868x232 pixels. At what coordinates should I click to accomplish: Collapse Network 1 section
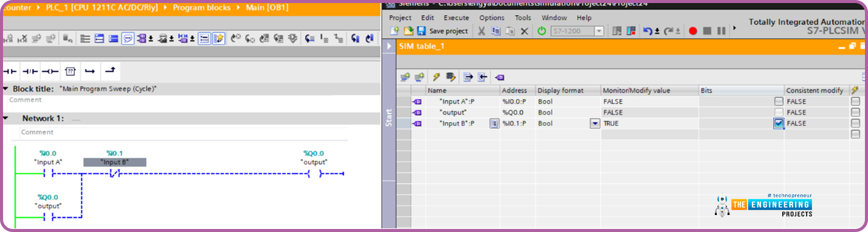pyautogui.click(x=6, y=118)
